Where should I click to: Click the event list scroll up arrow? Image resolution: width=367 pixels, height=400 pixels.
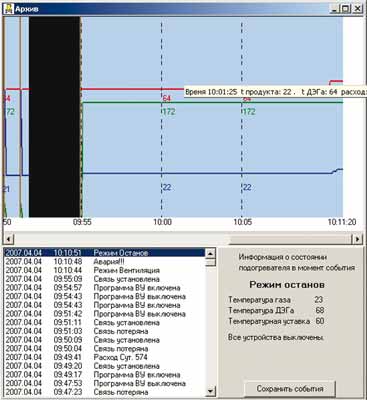(x=211, y=253)
